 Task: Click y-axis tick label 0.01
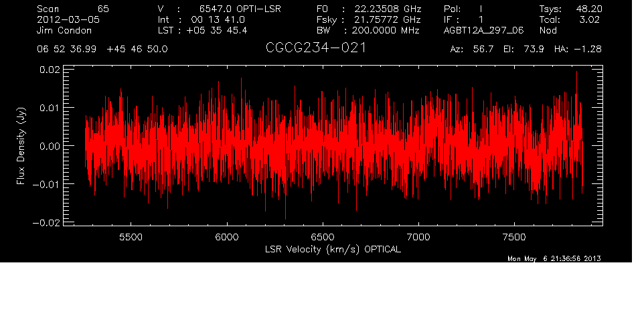point(50,108)
